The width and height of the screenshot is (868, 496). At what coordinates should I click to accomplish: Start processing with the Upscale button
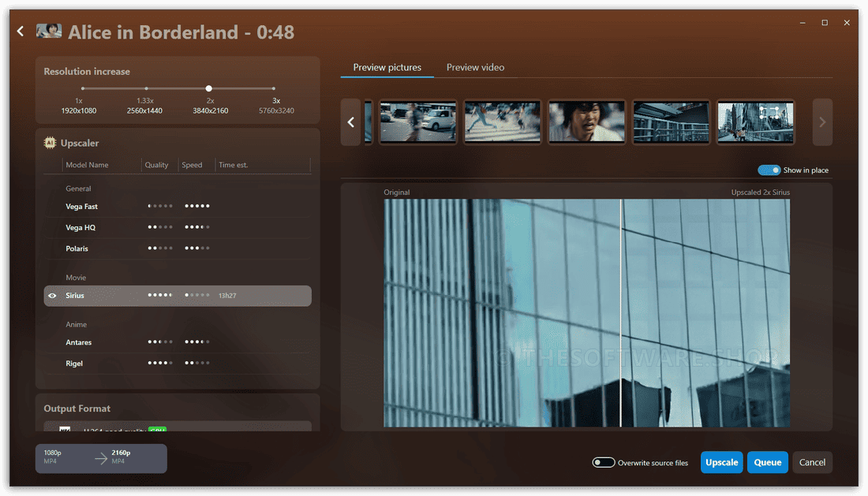721,462
